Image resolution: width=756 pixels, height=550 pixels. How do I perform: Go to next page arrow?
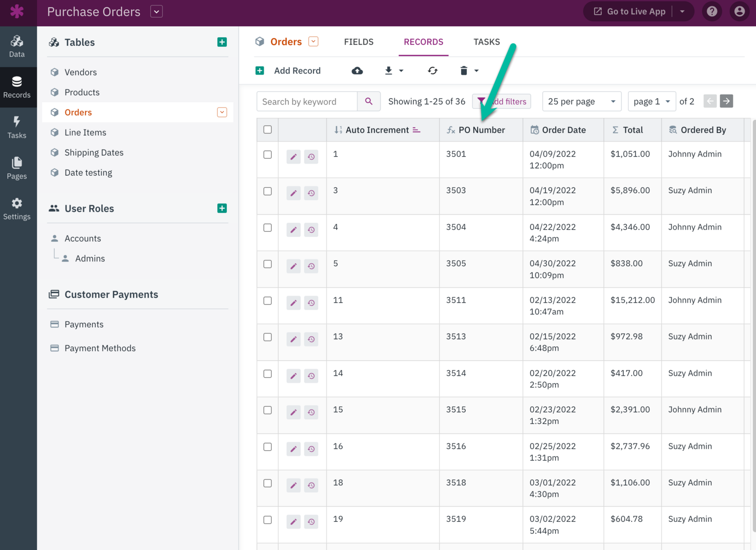(726, 101)
